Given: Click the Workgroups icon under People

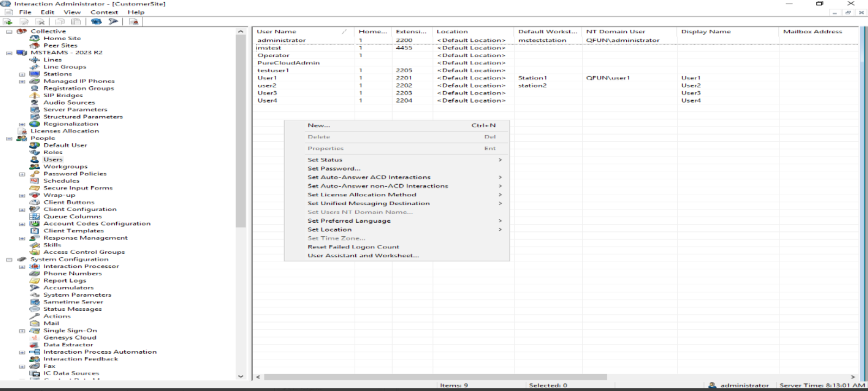Looking at the screenshot, I should coord(35,167).
